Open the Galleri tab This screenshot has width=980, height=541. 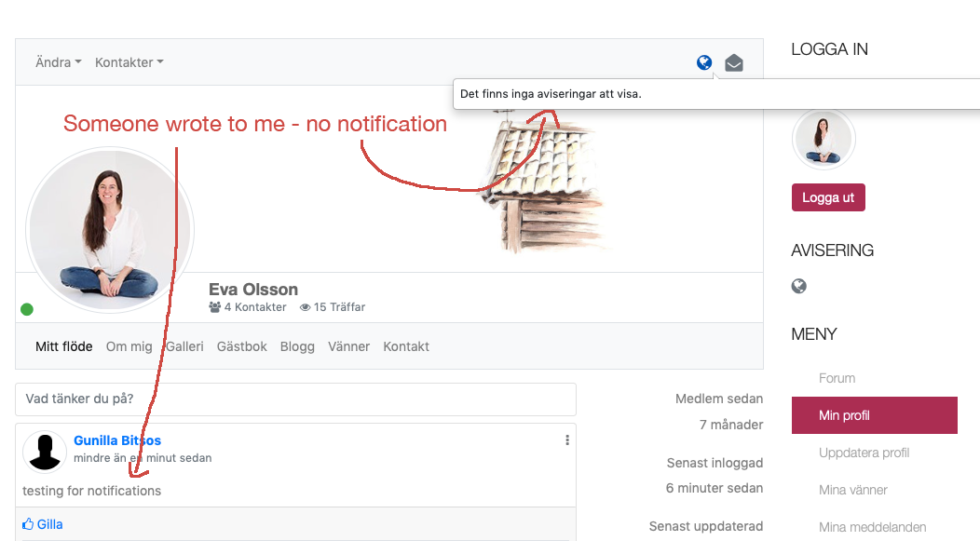pyautogui.click(x=185, y=346)
